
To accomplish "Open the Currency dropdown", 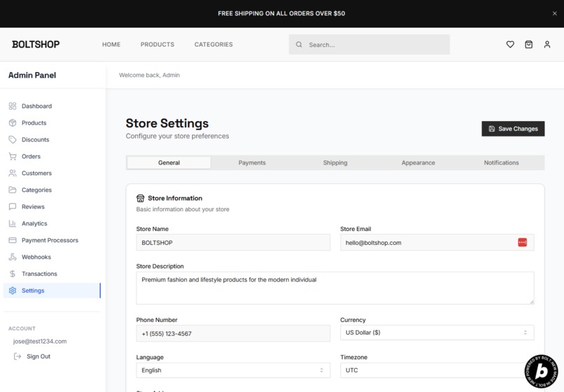I will click(x=437, y=332).
